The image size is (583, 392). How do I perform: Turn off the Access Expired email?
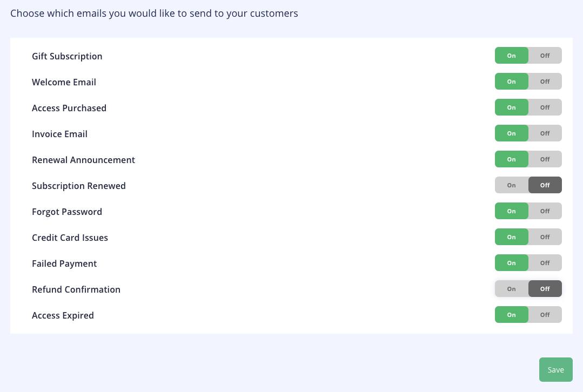tap(545, 314)
